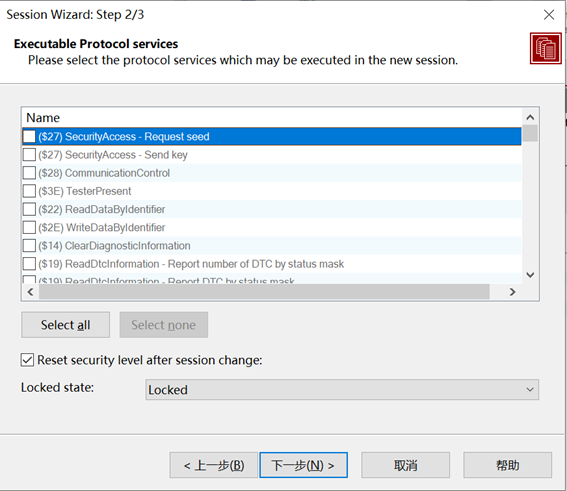Click the vertical scrollbar thumb

click(530, 133)
